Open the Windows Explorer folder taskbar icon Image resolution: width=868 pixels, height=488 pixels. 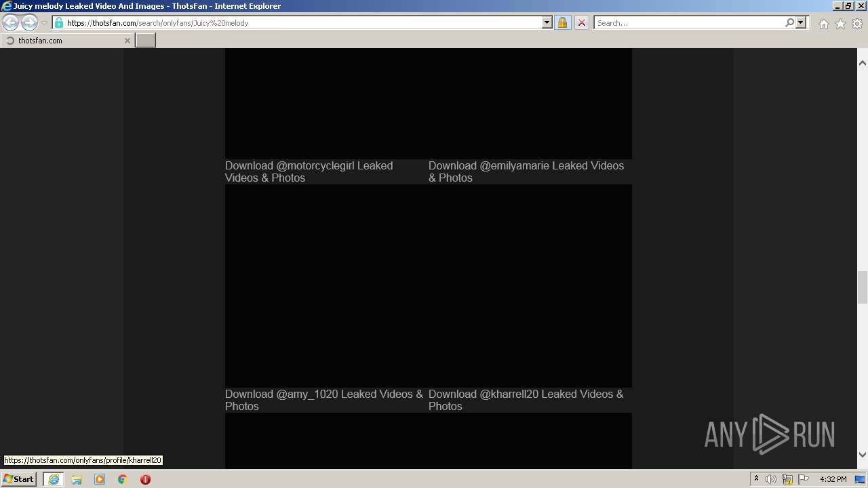point(77,479)
